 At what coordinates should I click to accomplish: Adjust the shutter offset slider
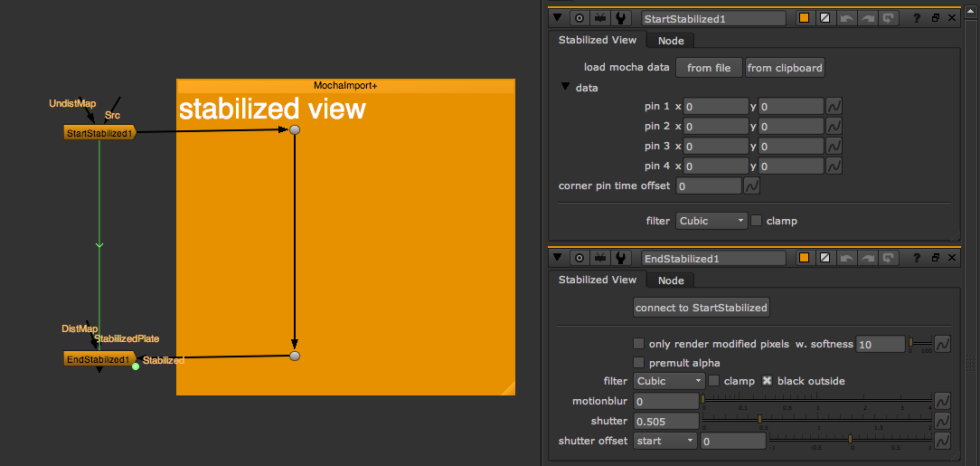tap(851, 441)
